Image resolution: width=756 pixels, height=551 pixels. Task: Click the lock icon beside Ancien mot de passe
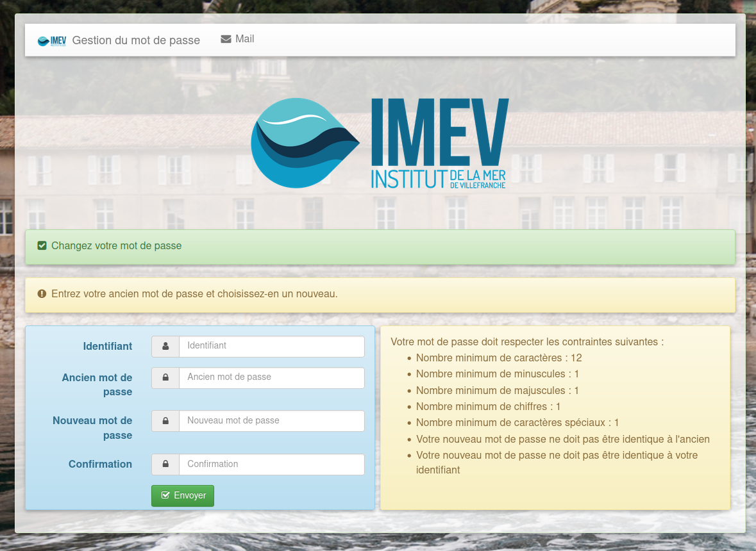click(165, 377)
